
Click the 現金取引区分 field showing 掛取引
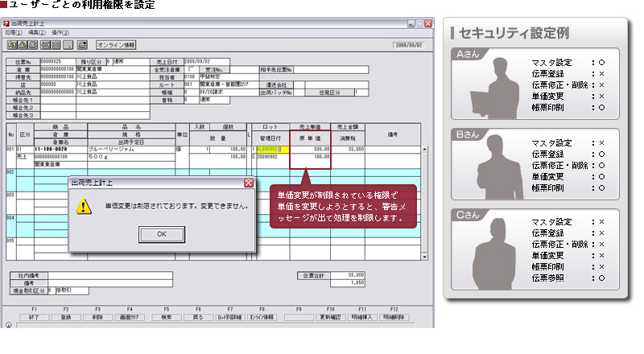[x=72, y=290]
